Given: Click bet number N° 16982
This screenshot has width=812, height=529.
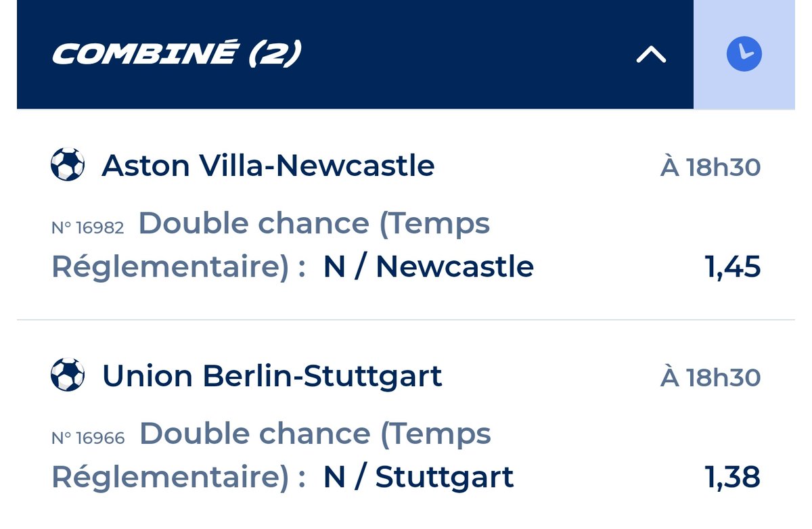Looking at the screenshot, I should (x=88, y=228).
